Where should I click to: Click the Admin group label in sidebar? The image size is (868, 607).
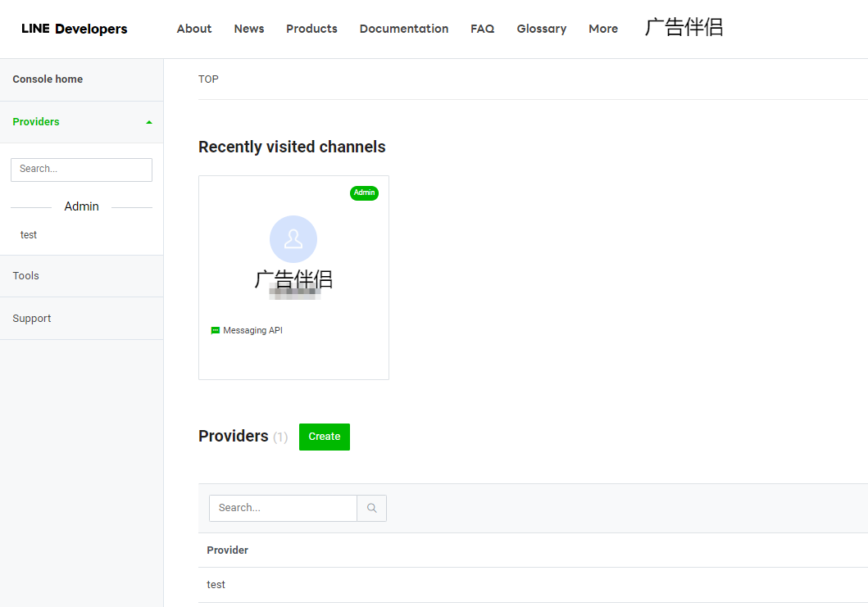tap(81, 206)
